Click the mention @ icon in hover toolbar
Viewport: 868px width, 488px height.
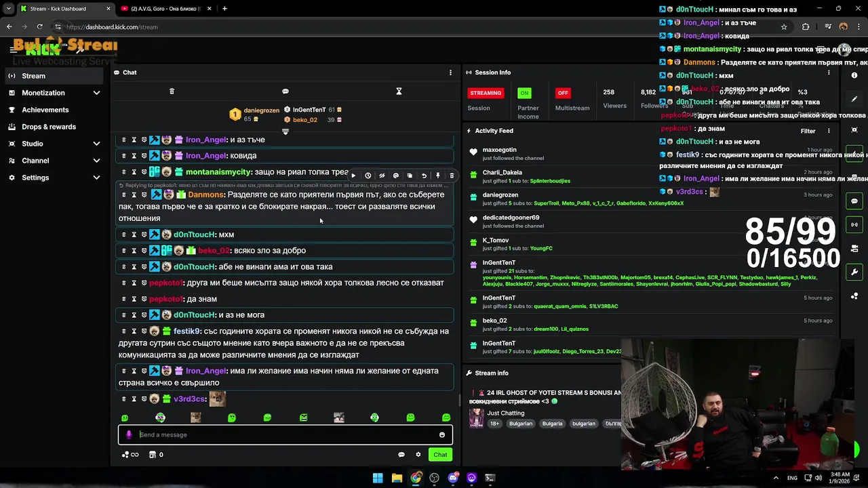[396, 176]
